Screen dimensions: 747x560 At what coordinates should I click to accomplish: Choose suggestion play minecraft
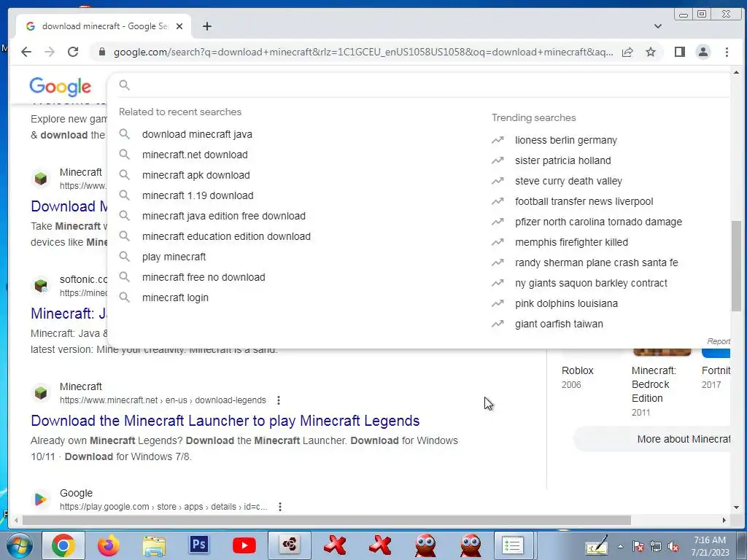(174, 257)
